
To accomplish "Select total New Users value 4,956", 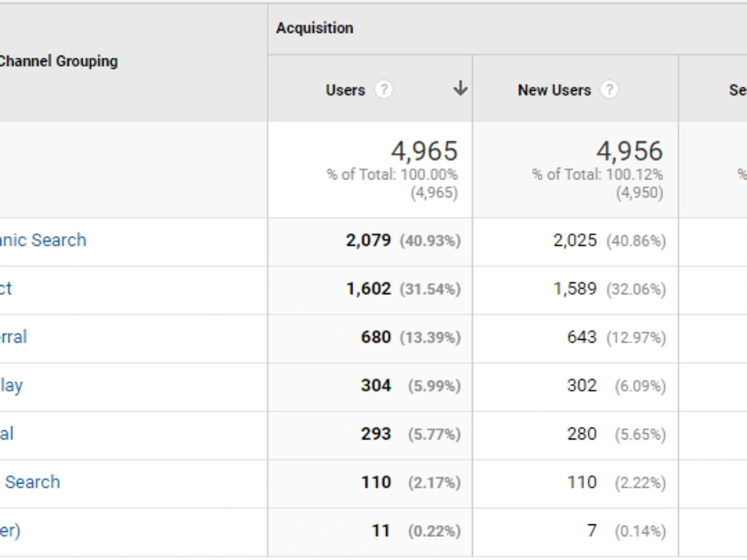I will click(629, 151).
